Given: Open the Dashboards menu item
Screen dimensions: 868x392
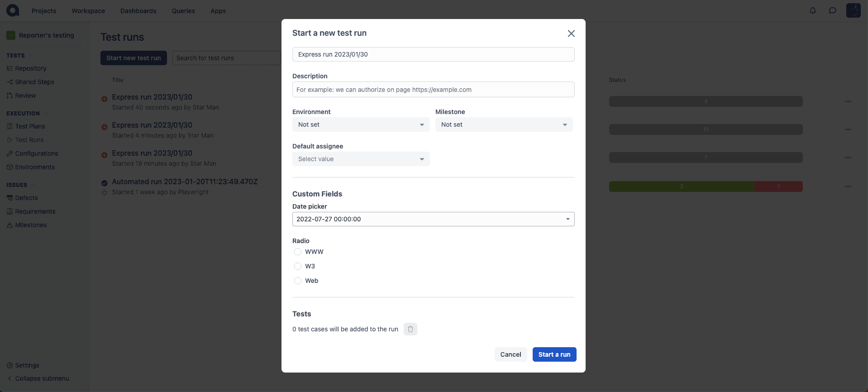Looking at the screenshot, I should pos(138,11).
